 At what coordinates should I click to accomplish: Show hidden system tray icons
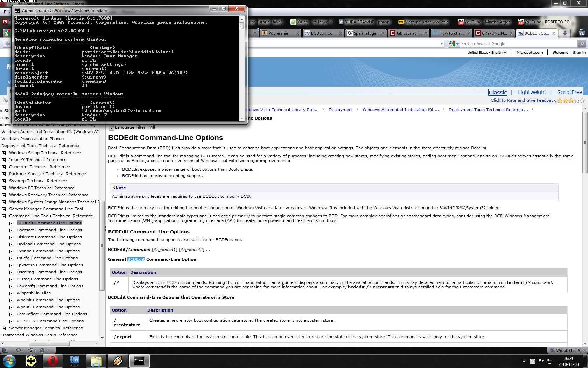click(524, 361)
